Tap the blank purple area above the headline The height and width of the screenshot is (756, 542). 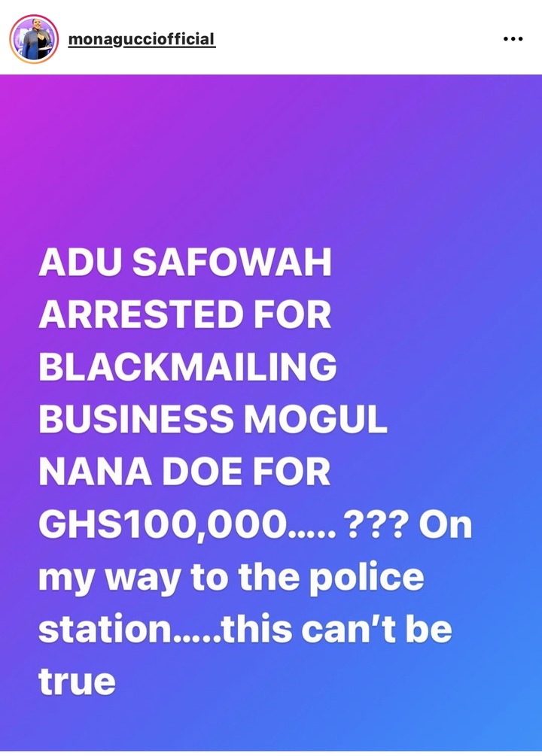(271, 159)
